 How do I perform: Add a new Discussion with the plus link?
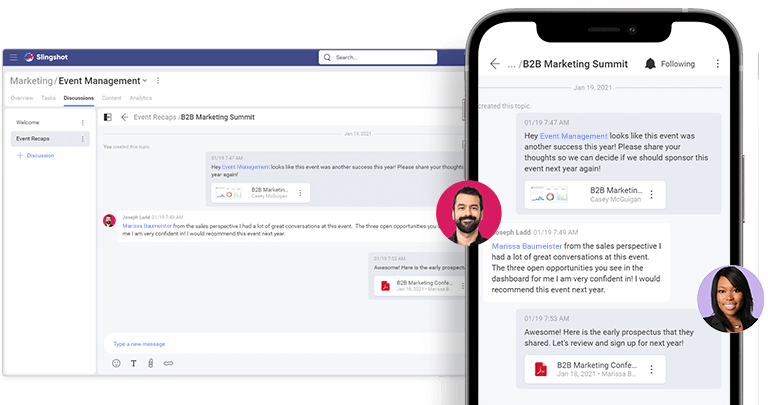pos(36,156)
